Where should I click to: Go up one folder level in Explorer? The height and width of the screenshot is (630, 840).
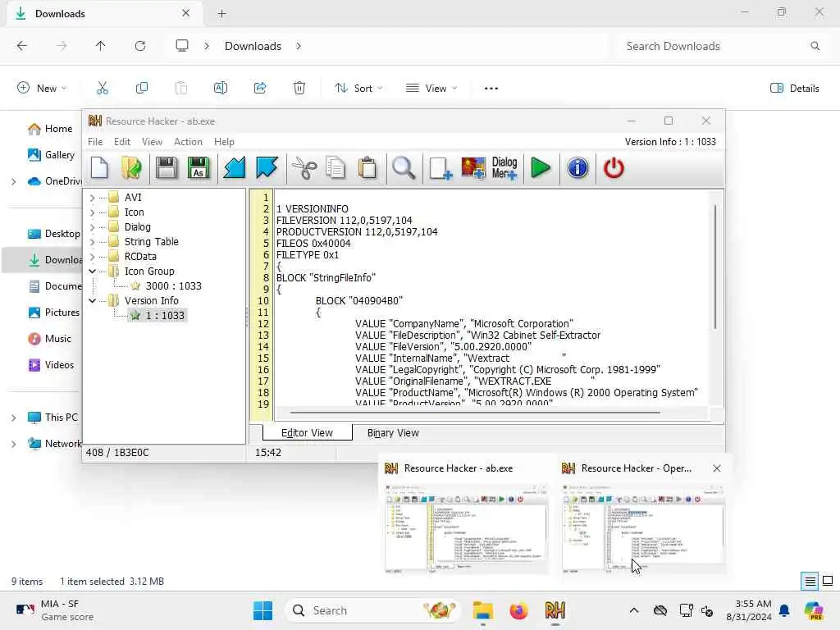point(101,46)
